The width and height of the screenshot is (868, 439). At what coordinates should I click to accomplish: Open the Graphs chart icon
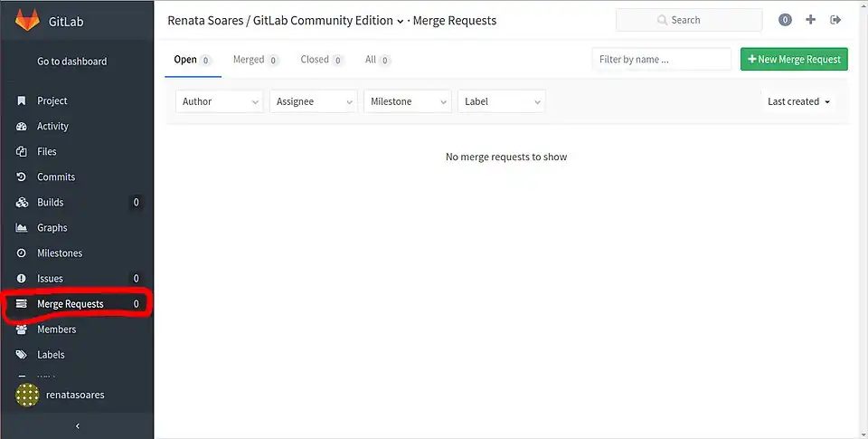pyautogui.click(x=22, y=228)
